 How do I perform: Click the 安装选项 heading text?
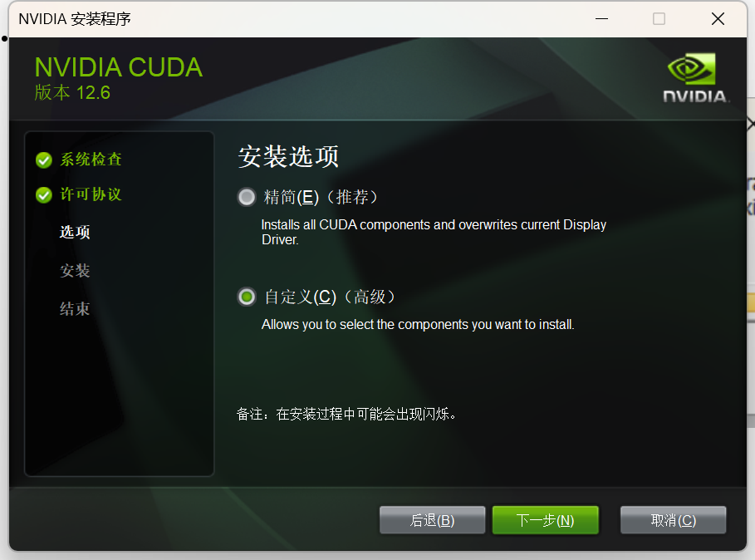288,156
